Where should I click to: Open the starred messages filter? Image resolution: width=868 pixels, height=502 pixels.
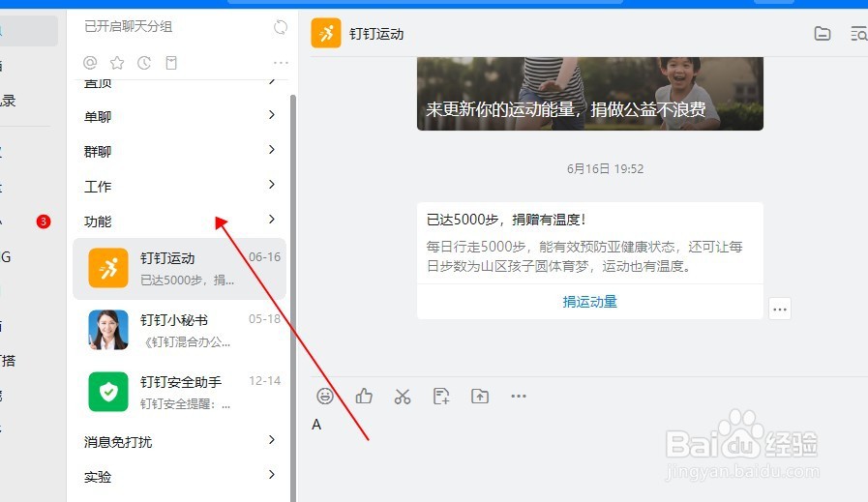point(117,63)
